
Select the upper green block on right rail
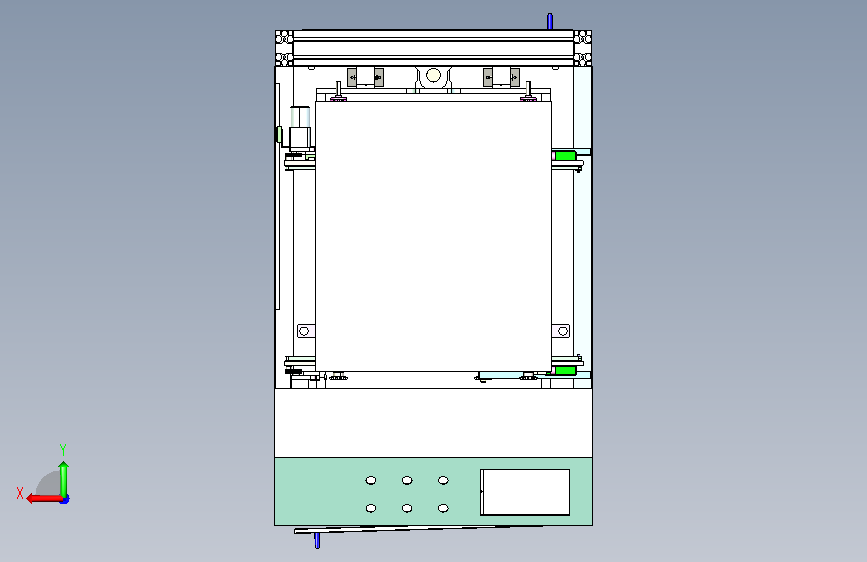(x=565, y=155)
